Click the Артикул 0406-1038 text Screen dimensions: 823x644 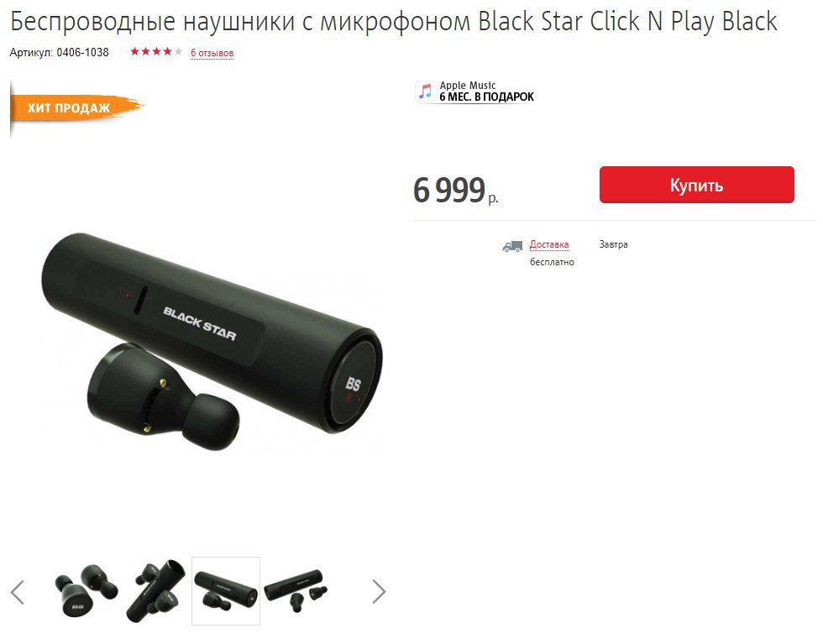[60, 53]
